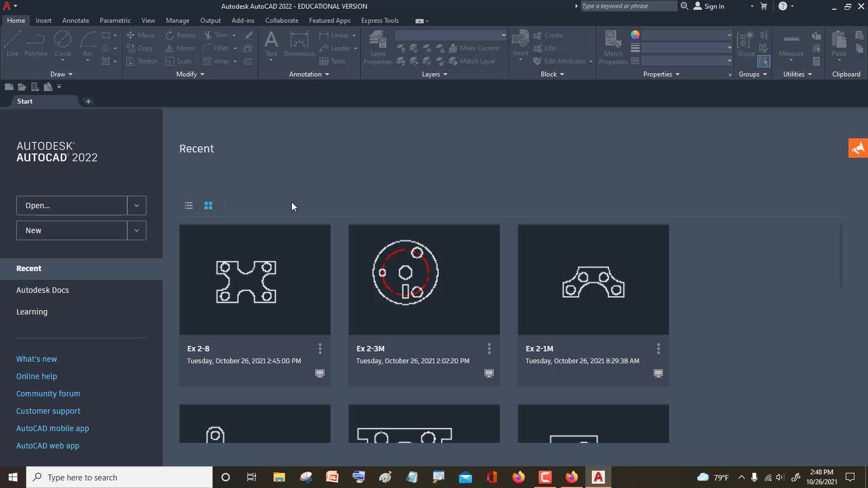Open the Community forum link
Image resolution: width=868 pixels, height=488 pixels.
(48, 394)
